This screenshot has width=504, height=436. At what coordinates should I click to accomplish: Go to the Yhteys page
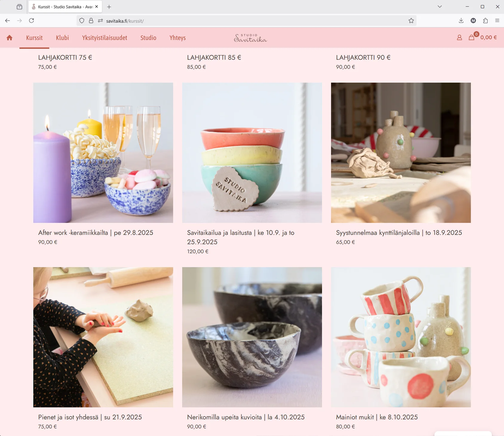point(177,38)
